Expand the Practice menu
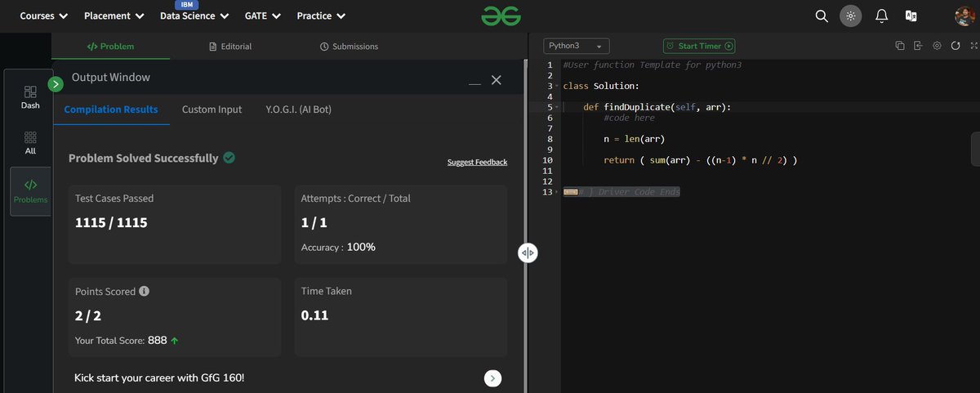This screenshot has height=393, width=980. click(x=321, y=16)
